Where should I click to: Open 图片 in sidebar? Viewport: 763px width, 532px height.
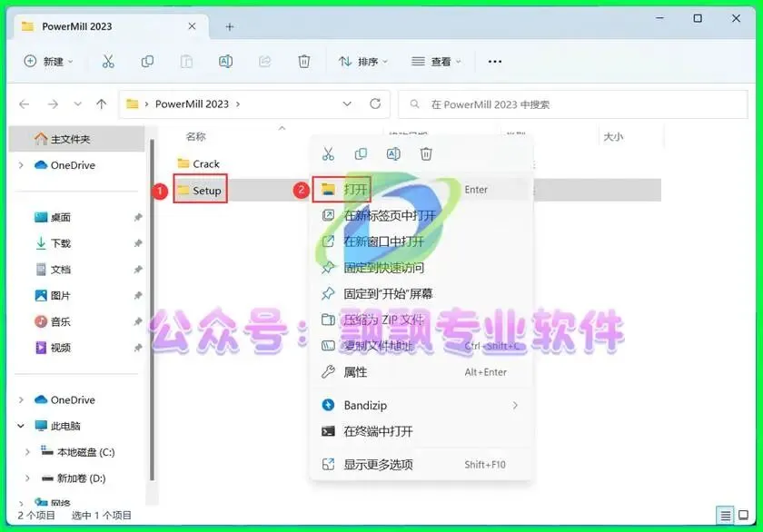click(x=60, y=296)
